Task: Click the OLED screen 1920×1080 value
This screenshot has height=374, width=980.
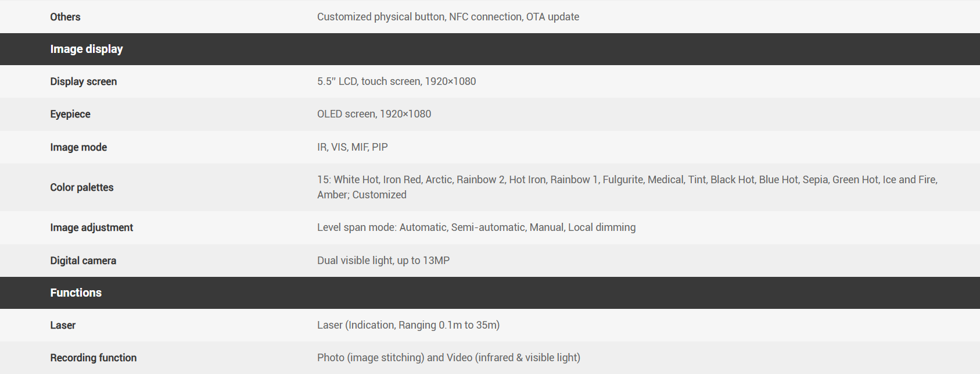Action: [374, 114]
